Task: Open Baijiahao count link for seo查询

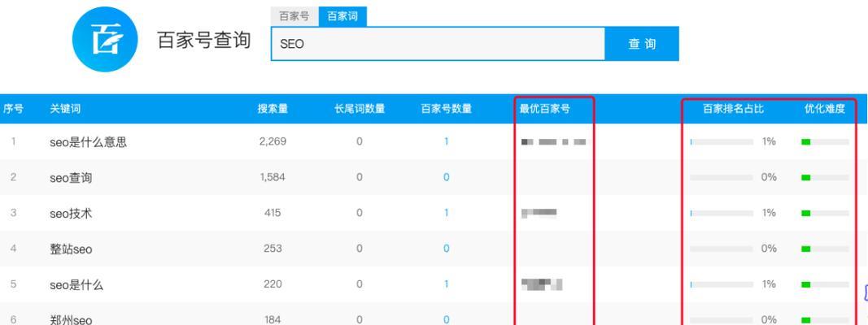Action: coord(446,177)
